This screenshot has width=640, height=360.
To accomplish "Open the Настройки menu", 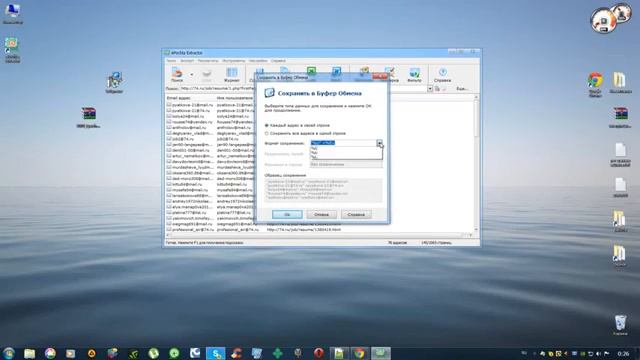I will pos(258,61).
